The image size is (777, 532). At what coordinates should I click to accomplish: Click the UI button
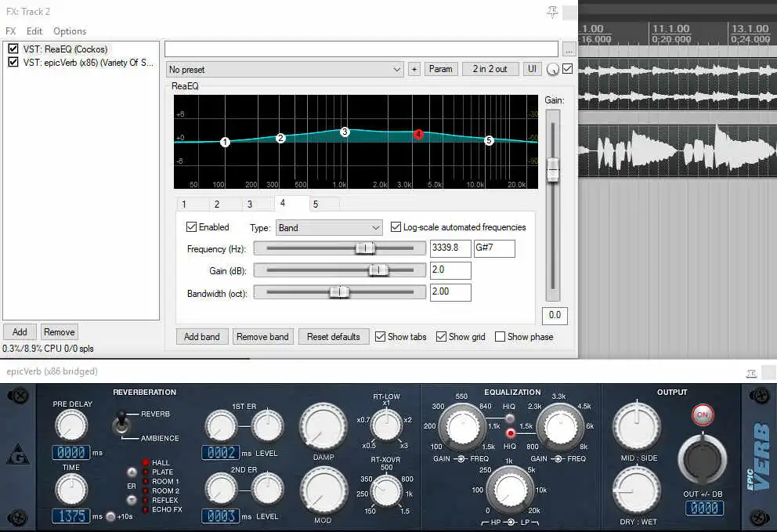coord(532,69)
